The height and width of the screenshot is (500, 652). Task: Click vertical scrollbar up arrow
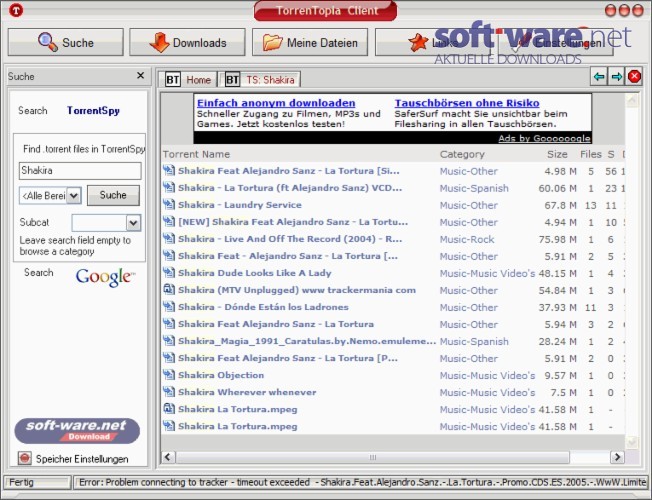click(x=632, y=100)
